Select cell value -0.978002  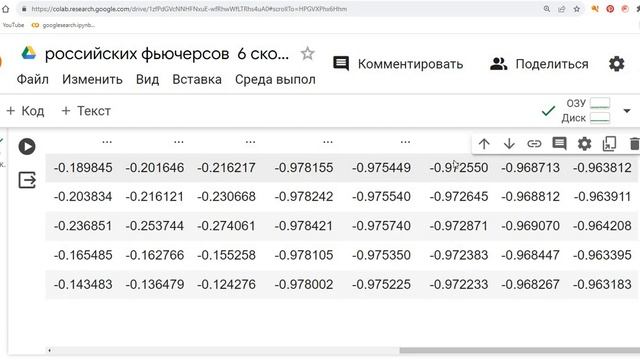pos(304,284)
